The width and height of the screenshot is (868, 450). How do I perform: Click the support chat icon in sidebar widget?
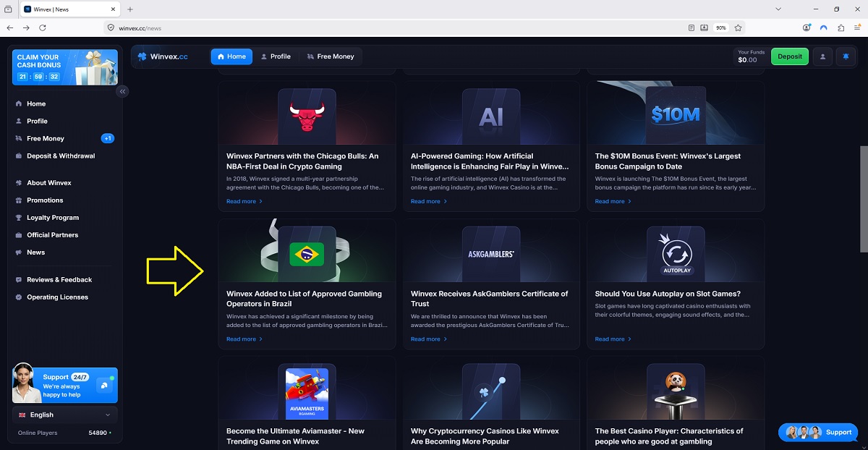105,385
